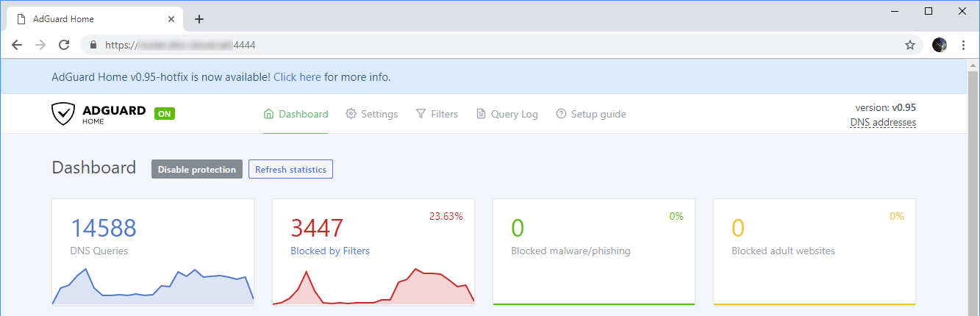Image resolution: width=980 pixels, height=316 pixels.
Task: Bookmark the page with the star icon
Action: click(909, 45)
